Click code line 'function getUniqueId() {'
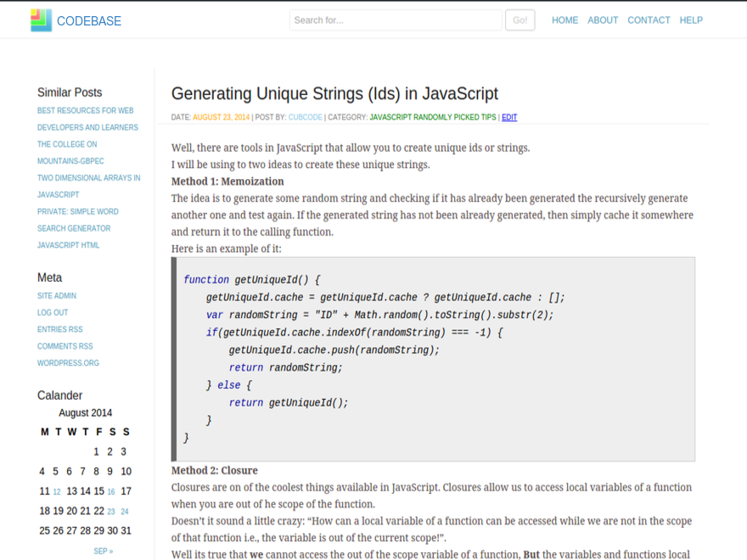 [x=252, y=279]
